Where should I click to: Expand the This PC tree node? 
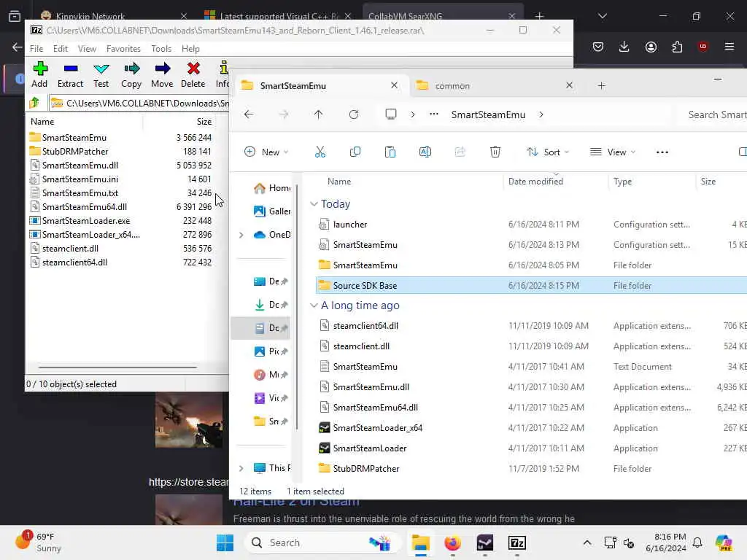pyautogui.click(x=241, y=468)
